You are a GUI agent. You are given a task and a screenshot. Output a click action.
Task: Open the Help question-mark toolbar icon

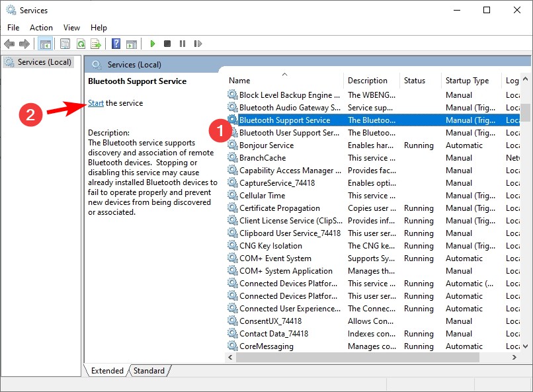coord(116,44)
